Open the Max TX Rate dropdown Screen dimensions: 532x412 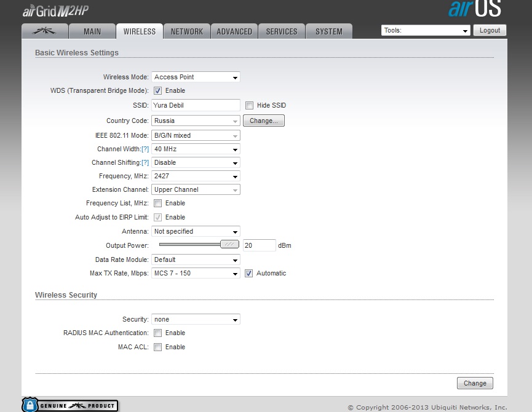pyautogui.click(x=196, y=273)
